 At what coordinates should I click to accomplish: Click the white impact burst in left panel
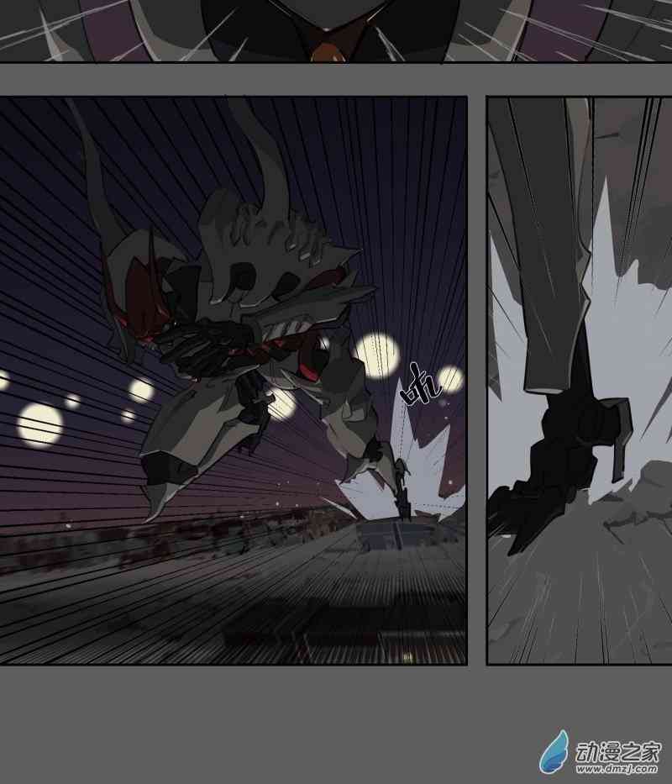(x=428, y=471)
